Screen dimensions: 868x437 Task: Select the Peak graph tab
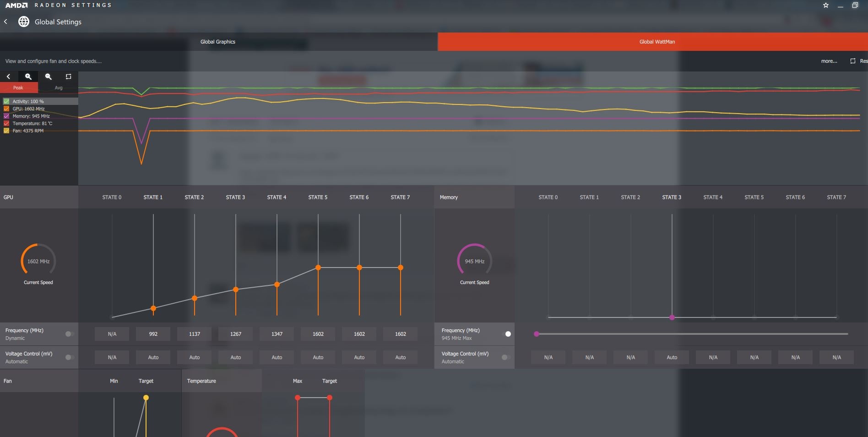[x=18, y=87]
